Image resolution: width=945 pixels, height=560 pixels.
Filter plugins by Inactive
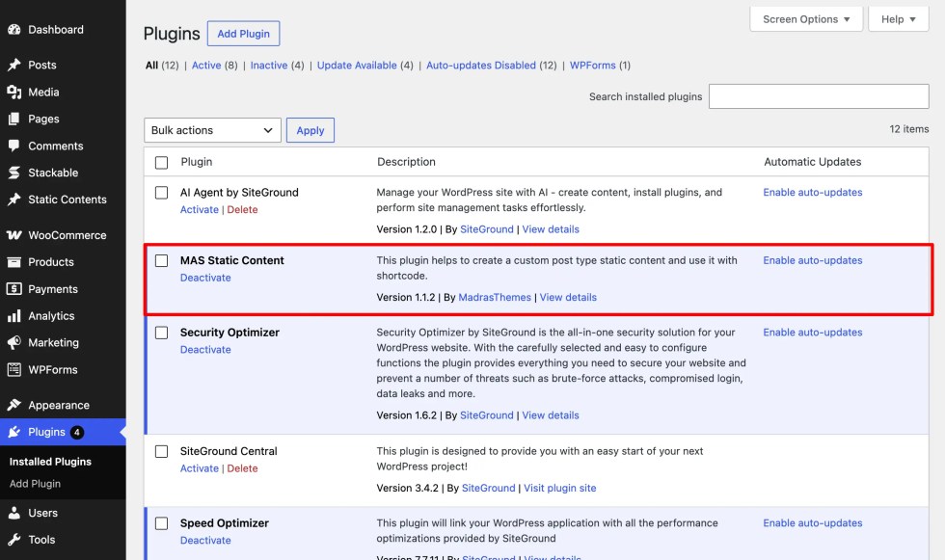point(269,65)
